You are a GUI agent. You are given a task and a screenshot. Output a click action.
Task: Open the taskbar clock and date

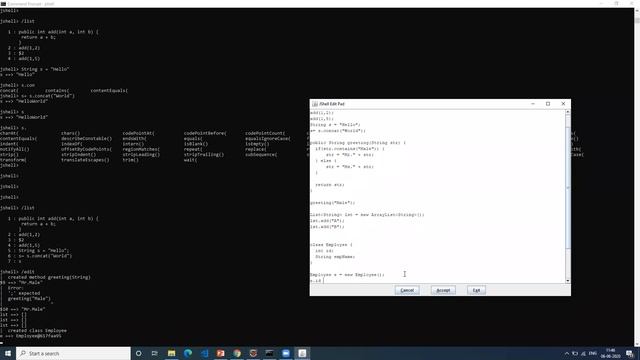[610, 353]
